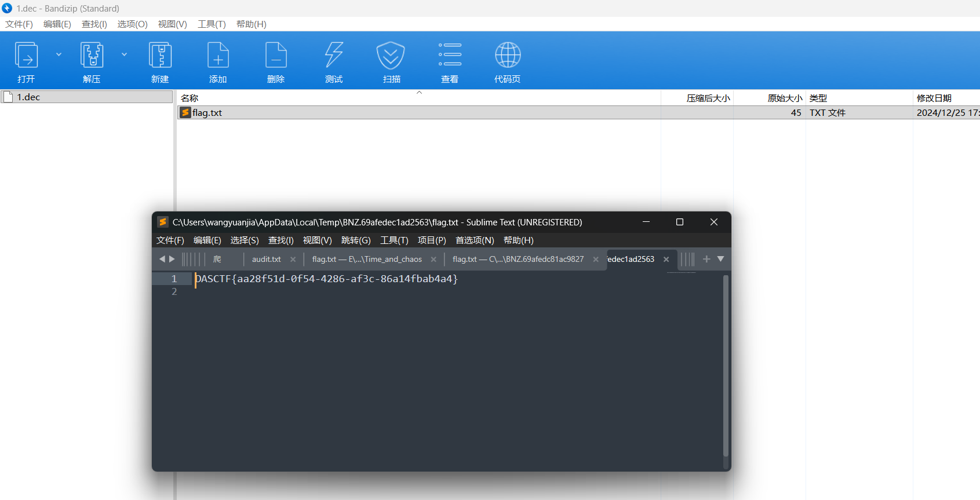Expand the Open button dropdown arrow
This screenshot has width=980, height=500.
(59, 54)
